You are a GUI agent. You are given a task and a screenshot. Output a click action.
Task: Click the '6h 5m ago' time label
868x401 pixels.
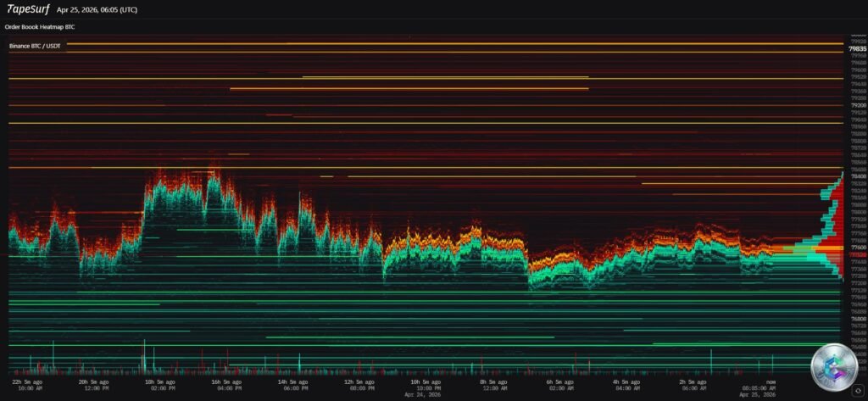pos(558,382)
